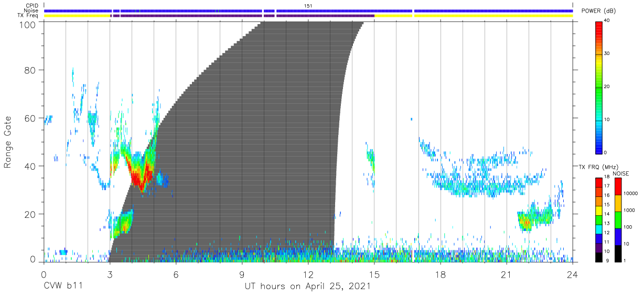Click the x-axis tick label '9'
This screenshot has height=297, width=644.
(x=242, y=274)
